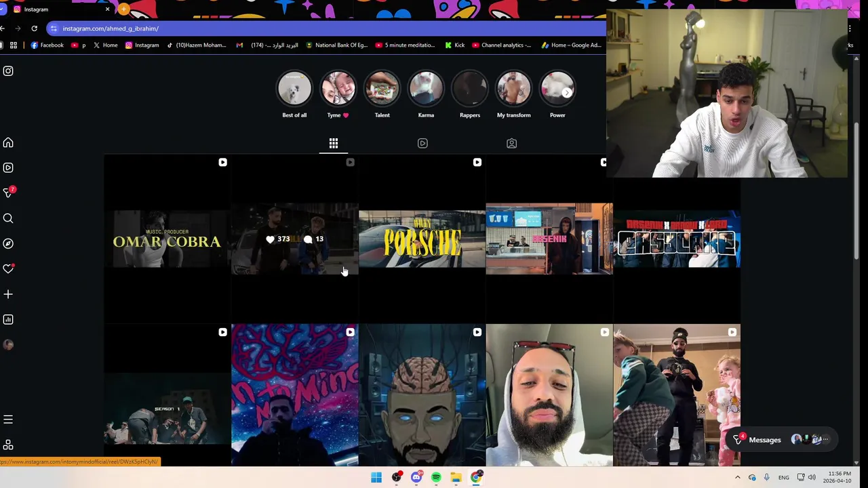
Task: Open the blue-eyed cartoon brain post
Action: point(422,396)
